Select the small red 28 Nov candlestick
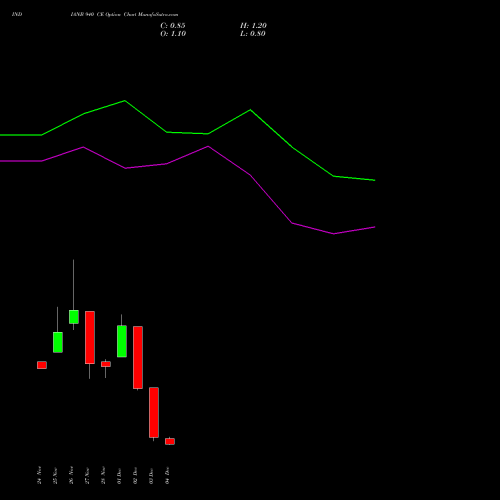The width and height of the screenshot is (500, 500). click(x=106, y=364)
